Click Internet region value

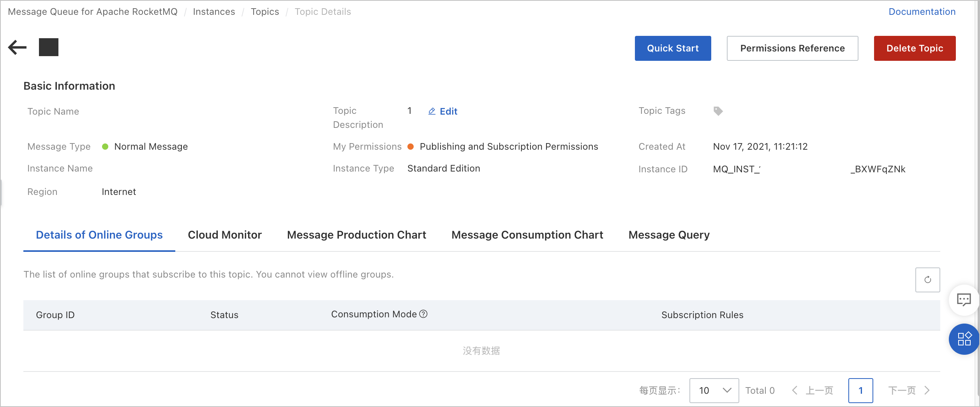pos(119,192)
